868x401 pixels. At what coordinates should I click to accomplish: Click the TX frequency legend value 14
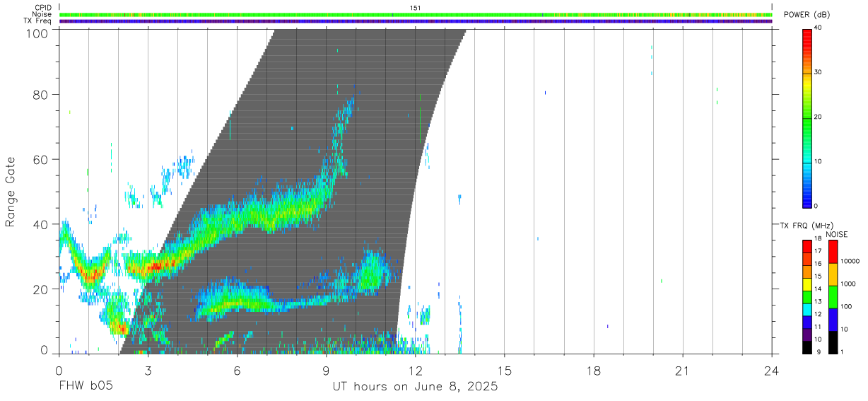tap(818, 289)
